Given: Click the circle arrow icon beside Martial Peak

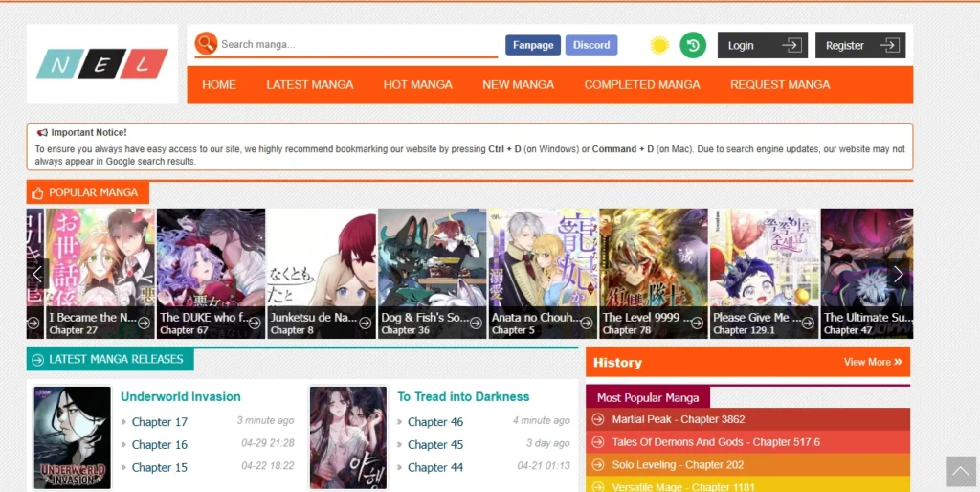Looking at the screenshot, I should (598, 419).
